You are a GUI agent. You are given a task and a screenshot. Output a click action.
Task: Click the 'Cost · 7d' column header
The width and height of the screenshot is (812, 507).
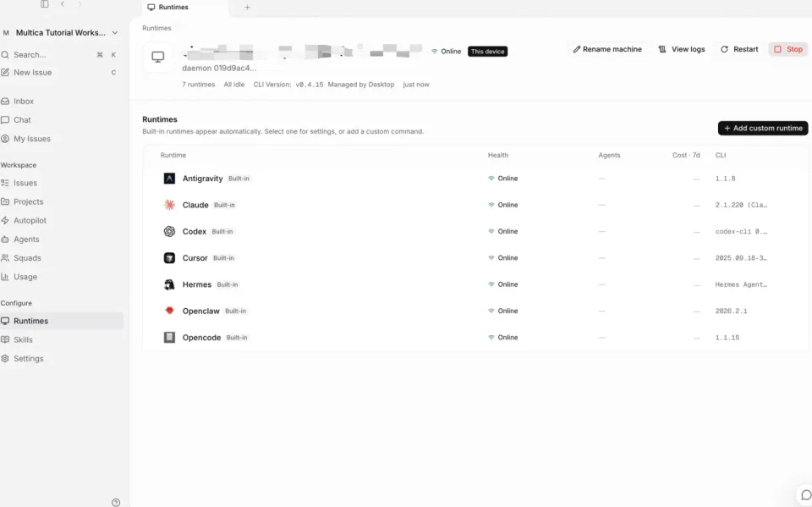[x=686, y=155]
